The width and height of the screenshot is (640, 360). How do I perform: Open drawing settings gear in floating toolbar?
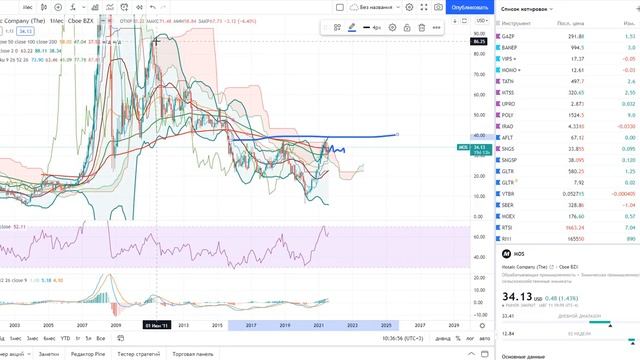point(392,27)
